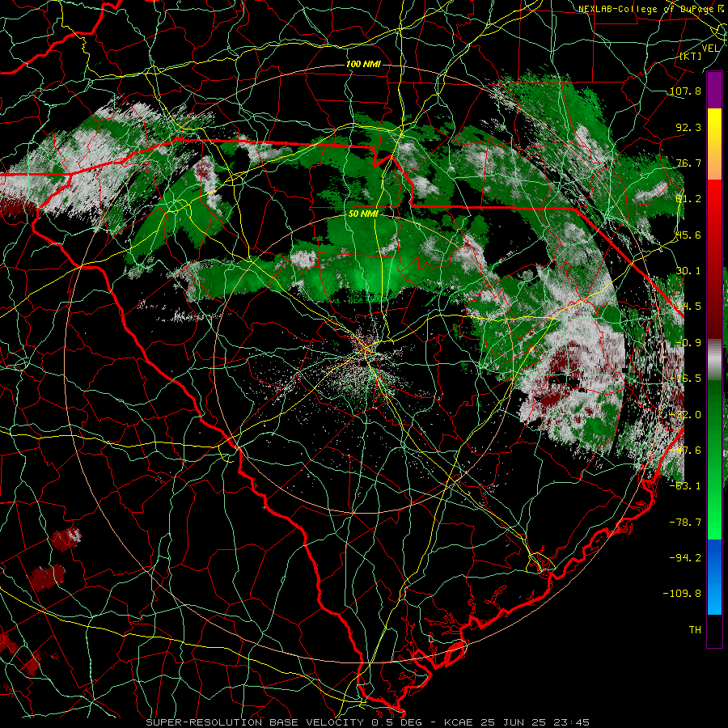Click the gray near-zero segment of the color bar

point(714,360)
